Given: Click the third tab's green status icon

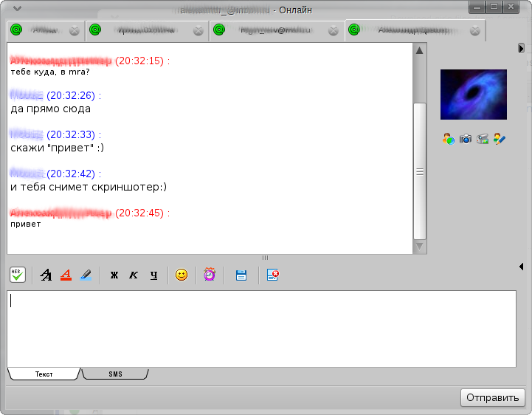Looking at the screenshot, I should coord(219,30).
